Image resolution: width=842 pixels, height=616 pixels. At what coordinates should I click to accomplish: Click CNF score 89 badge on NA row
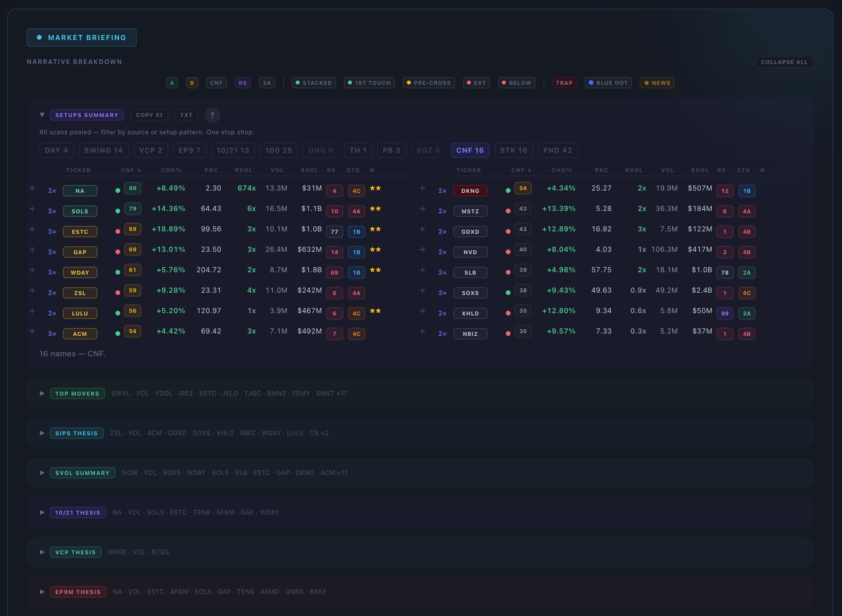click(133, 188)
